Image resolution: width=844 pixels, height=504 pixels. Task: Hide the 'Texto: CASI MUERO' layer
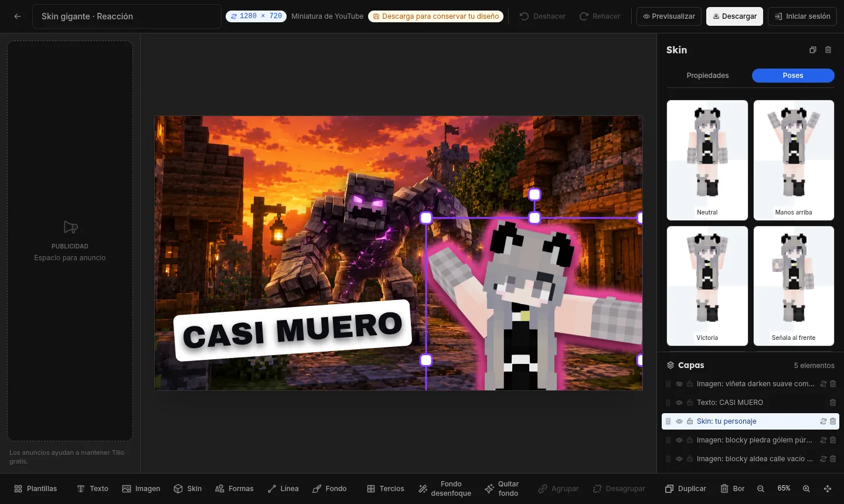click(679, 403)
